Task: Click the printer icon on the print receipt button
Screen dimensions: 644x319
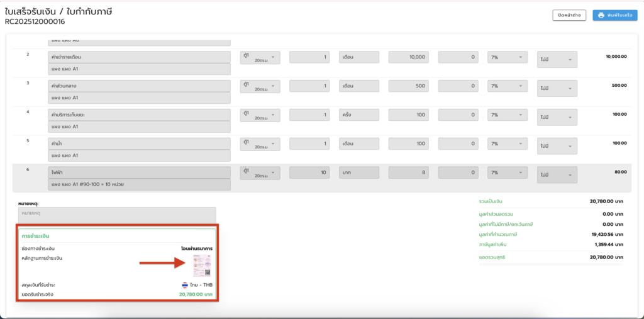Action: (601, 15)
